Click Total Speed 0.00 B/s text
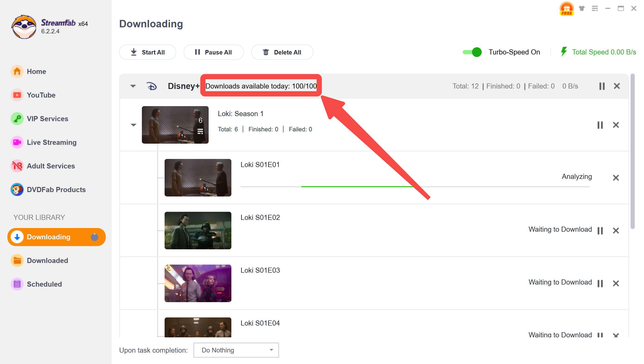 tap(604, 52)
